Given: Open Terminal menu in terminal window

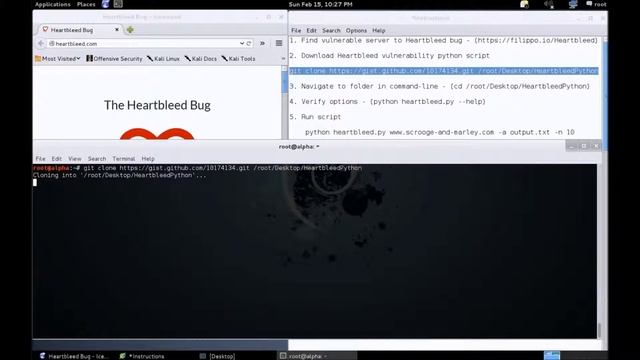Looking at the screenshot, I should 124,158.
